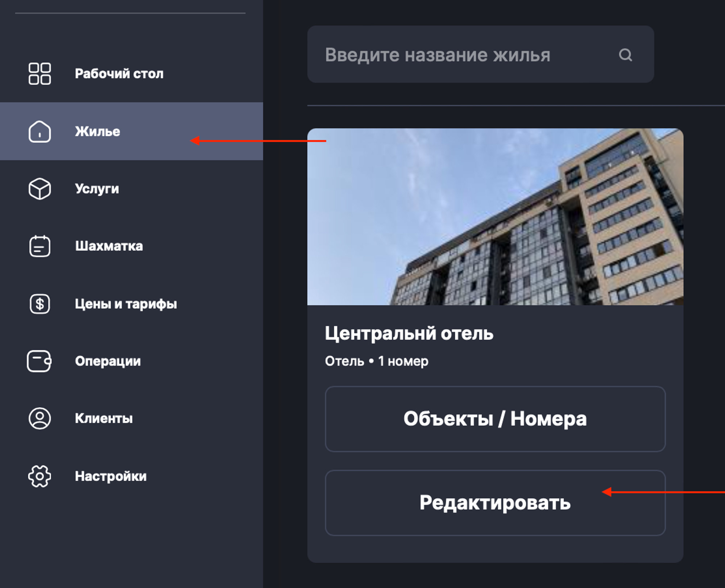This screenshot has height=588, width=725.
Task: Open the Шахматка section
Action: (132, 246)
